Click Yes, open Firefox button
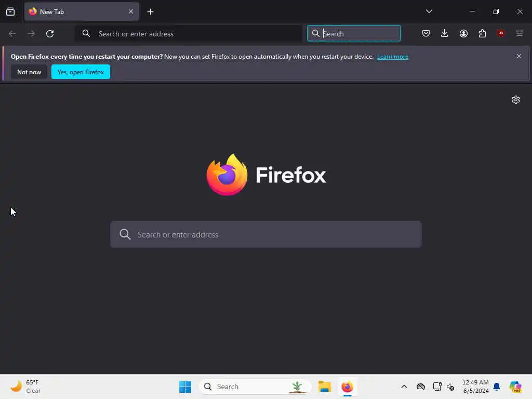Screen dimensions: 532x399 click(81, 72)
